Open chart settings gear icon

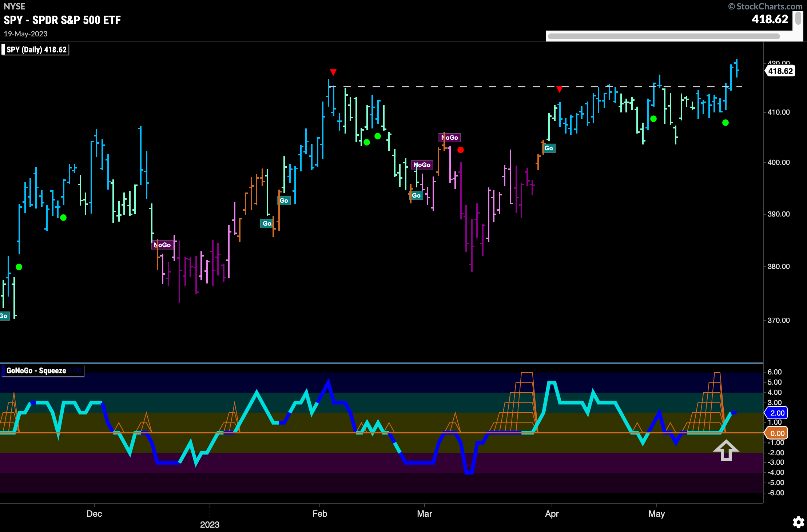[798, 523]
